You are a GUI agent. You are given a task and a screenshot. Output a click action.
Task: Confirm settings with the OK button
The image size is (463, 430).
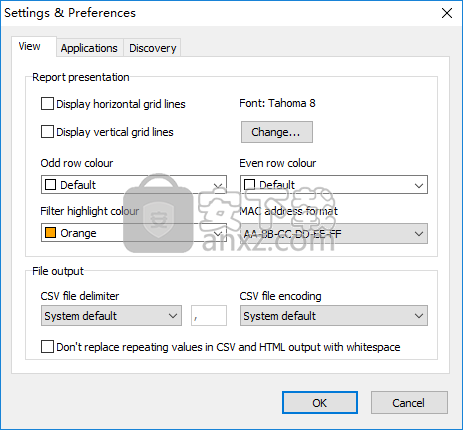[x=320, y=403]
